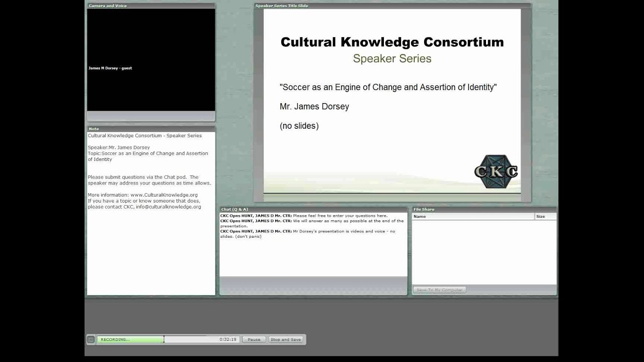Click the File Share pod title
Viewport: 644px width, 362px height.
point(424,209)
